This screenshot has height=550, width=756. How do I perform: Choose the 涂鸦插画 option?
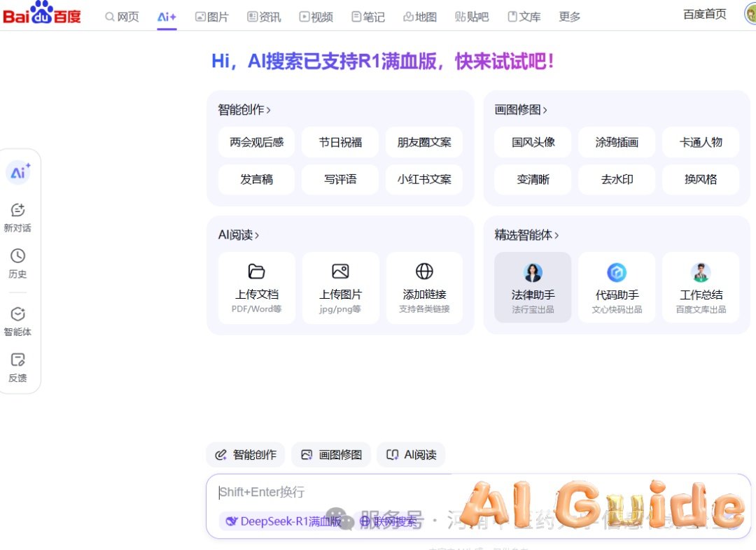(x=617, y=142)
